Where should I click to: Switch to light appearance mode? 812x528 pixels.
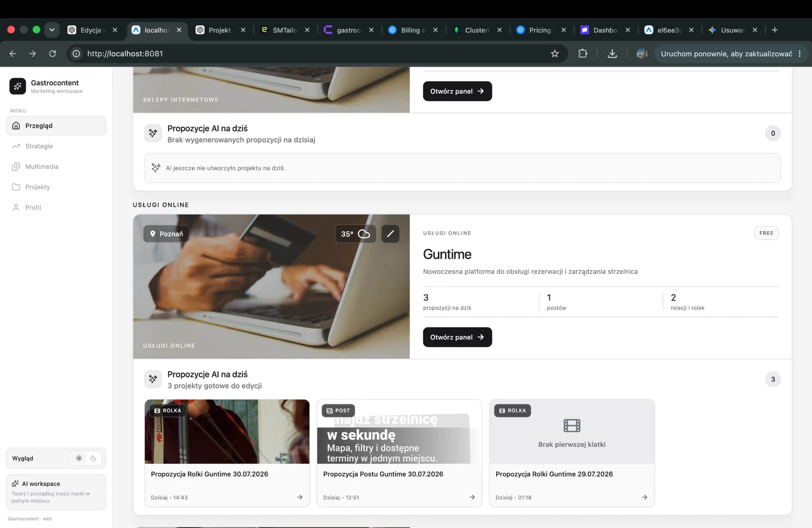point(79,458)
